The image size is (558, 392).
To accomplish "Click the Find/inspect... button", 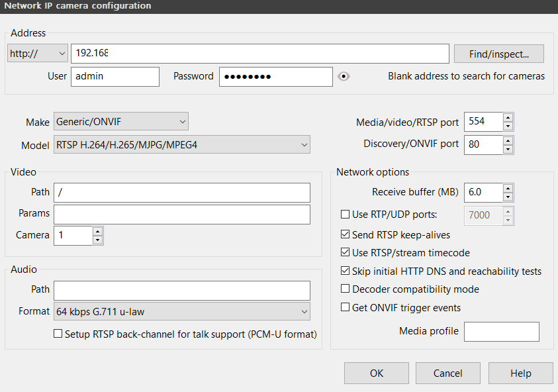I will (498, 54).
